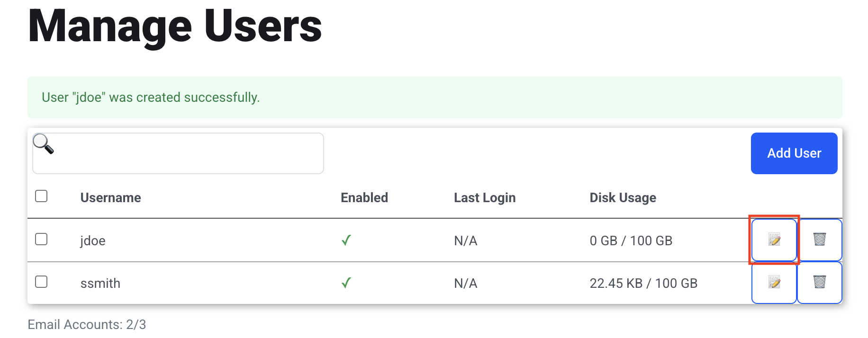
Task: Check the select-all checkbox in header
Action: 41,196
